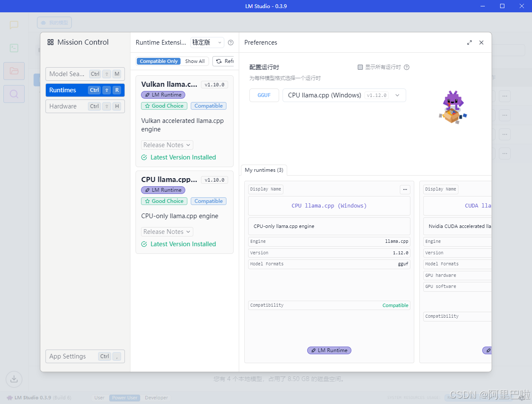Expand the Preferences panel to full size
The width and height of the screenshot is (532, 404).
(x=470, y=43)
